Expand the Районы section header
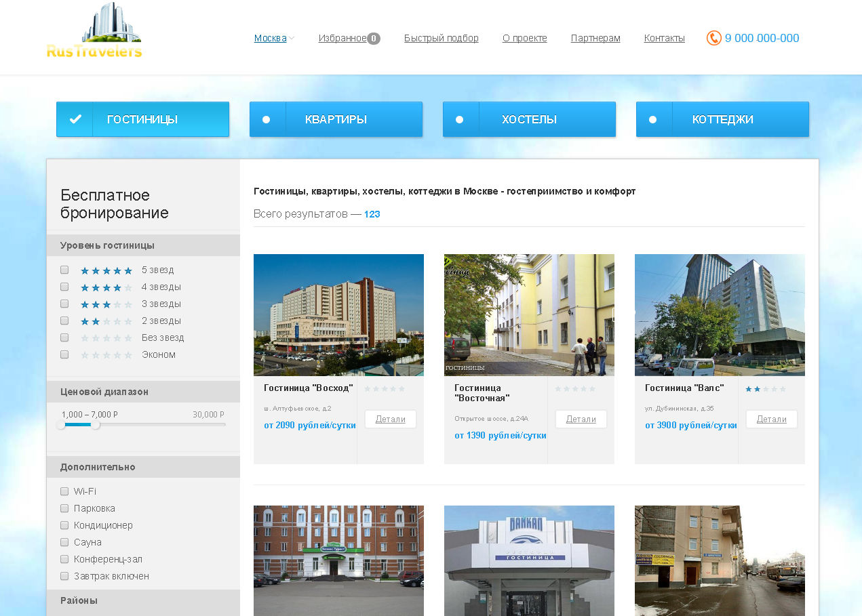The image size is (862, 616). point(143,600)
